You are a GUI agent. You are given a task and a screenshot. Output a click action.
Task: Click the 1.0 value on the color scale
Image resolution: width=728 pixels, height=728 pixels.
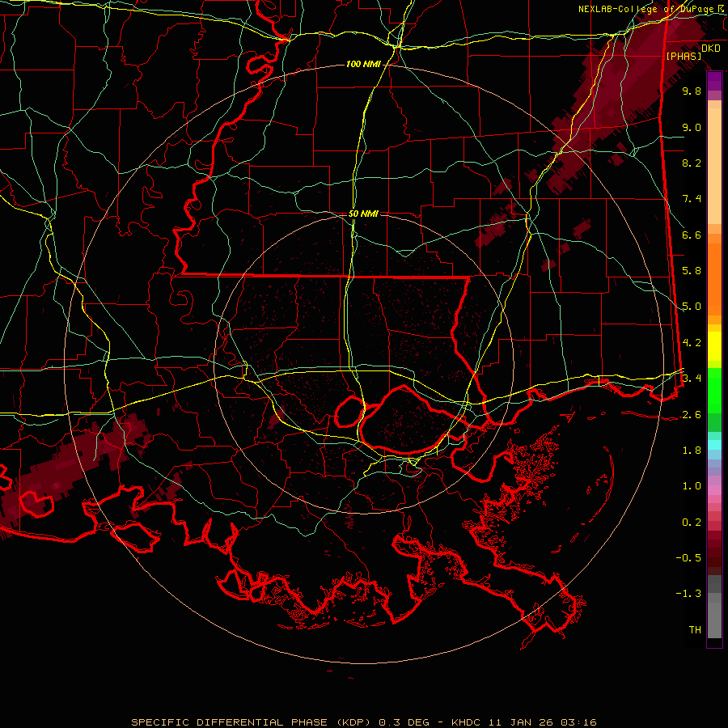[692, 486]
